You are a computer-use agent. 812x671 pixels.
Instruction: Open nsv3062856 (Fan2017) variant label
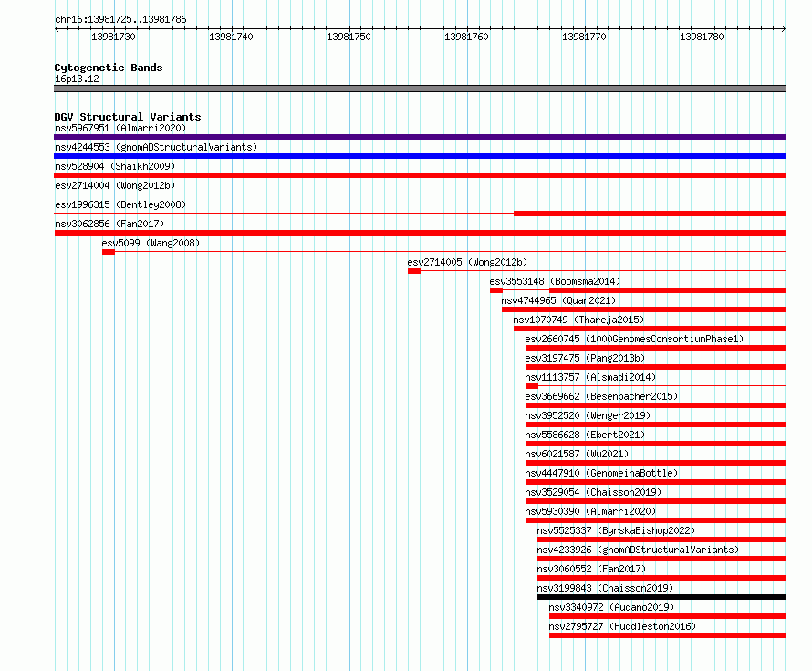pyautogui.click(x=109, y=224)
